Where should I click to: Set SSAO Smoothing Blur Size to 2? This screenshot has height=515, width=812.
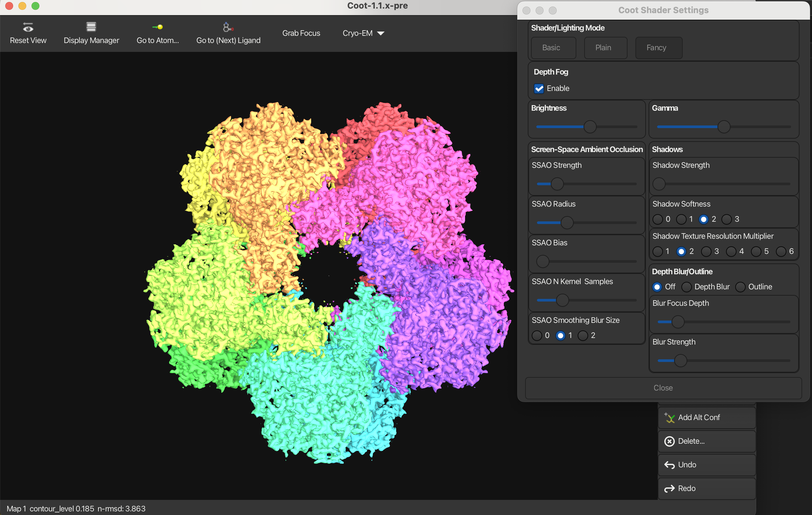583,335
